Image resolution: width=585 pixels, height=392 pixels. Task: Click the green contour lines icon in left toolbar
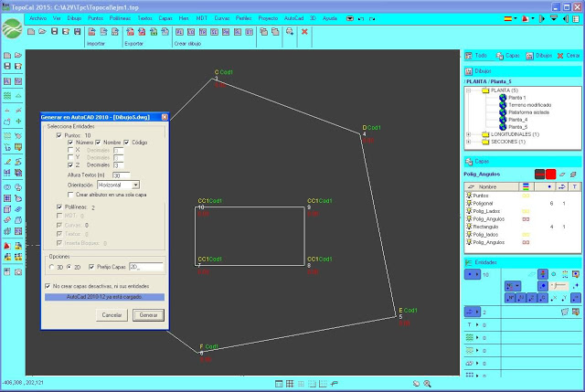[7, 95]
